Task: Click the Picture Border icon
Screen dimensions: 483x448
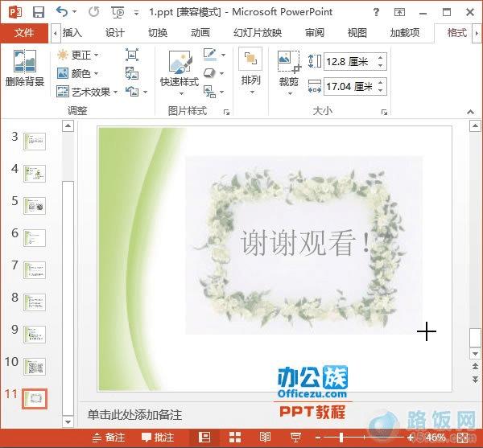Action: (210, 55)
